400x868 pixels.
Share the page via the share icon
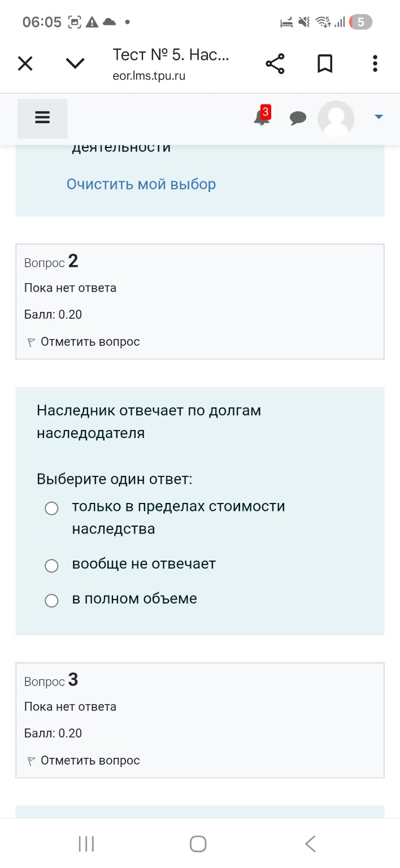click(275, 63)
